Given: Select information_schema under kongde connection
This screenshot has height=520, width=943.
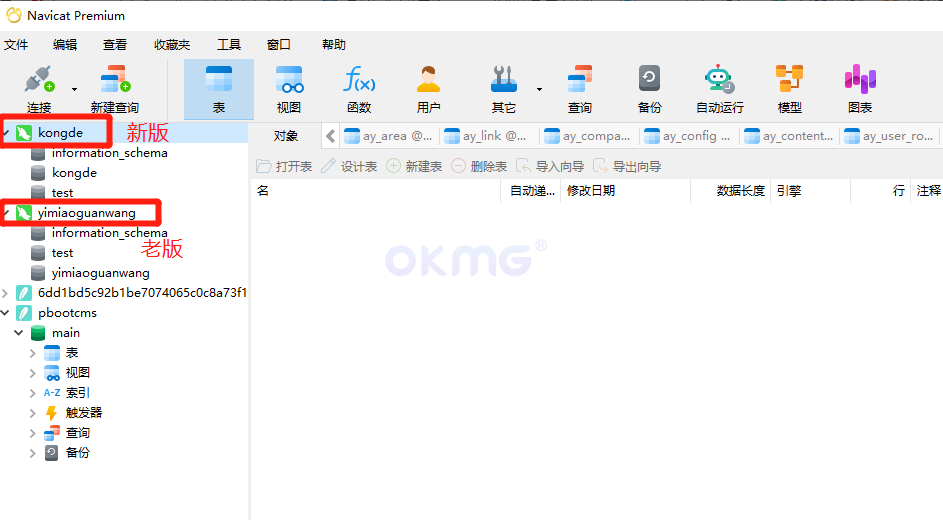Looking at the screenshot, I should point(109,153).
